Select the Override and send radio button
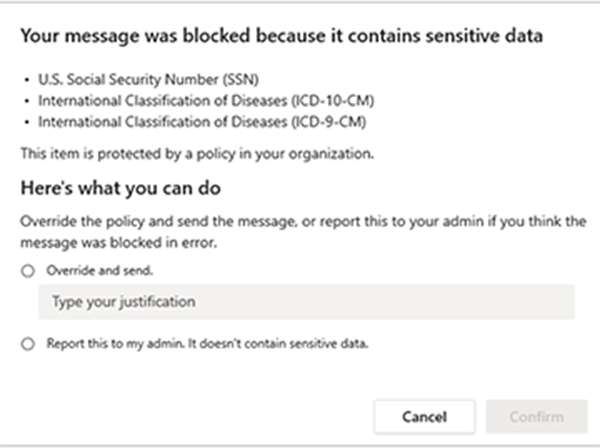 [28, 271]
